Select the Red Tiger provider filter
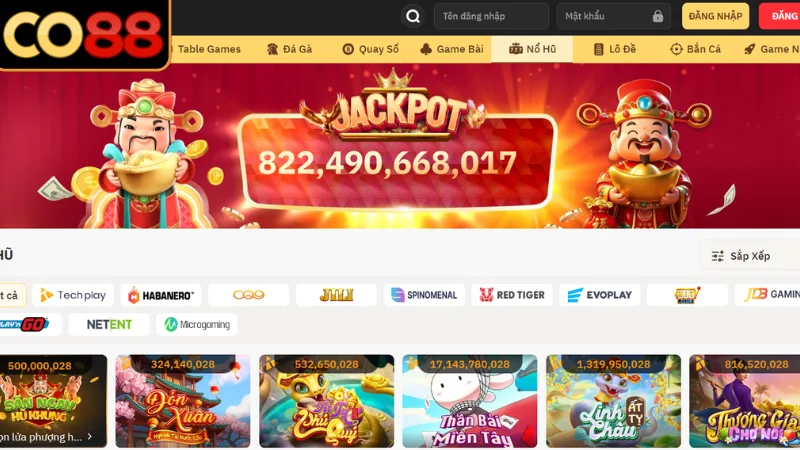Image resolution: width=800 pixels, height=450 pixels. (x=512, y=295)
